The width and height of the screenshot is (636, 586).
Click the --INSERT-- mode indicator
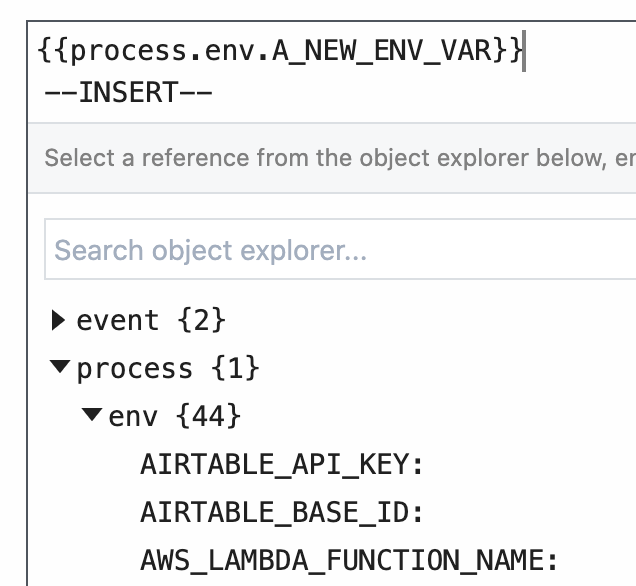[x=128, y=94]
